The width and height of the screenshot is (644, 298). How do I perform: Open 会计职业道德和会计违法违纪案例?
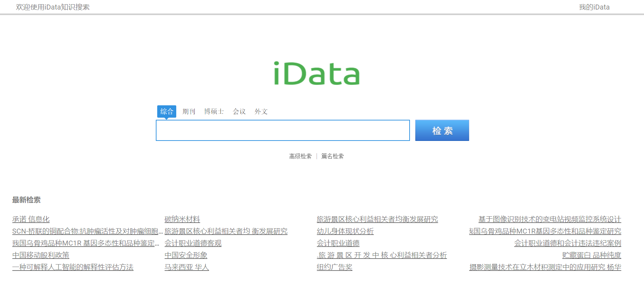pyautogui.click(x=568, y=243)
